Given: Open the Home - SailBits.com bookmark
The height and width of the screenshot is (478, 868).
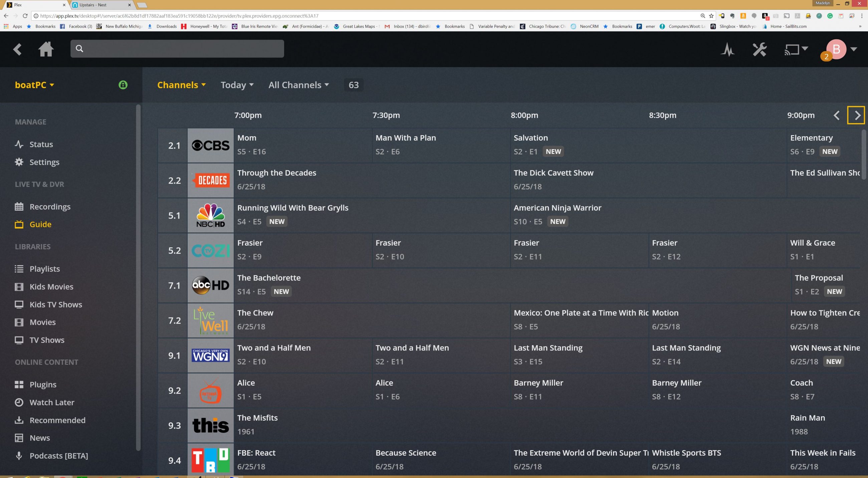Looking at the screenshot, I should 785,26.
